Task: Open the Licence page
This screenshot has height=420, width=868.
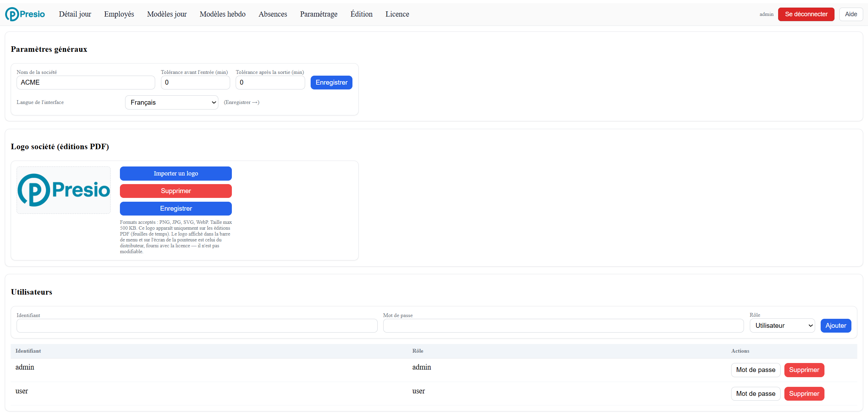Action: 397,14
